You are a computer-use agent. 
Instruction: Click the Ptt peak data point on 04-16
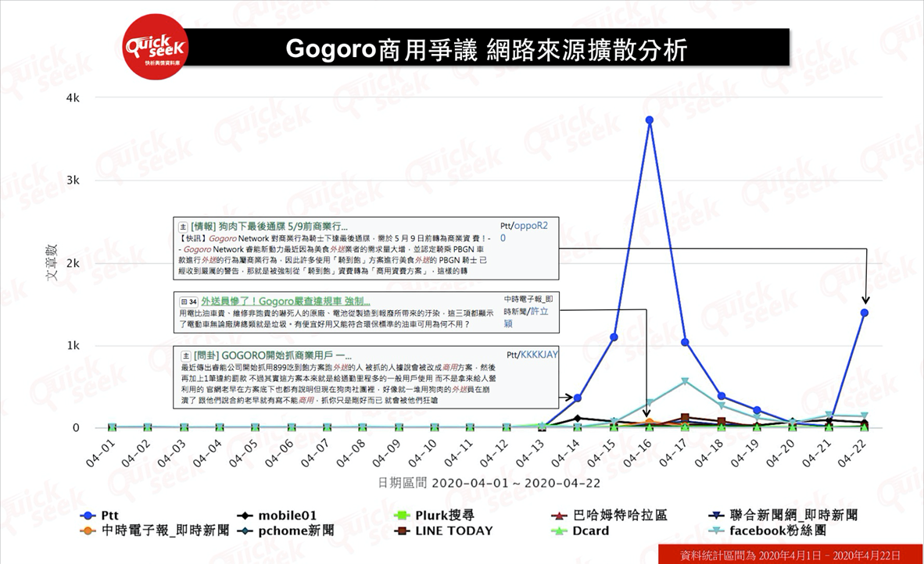[x=650, y=120]
